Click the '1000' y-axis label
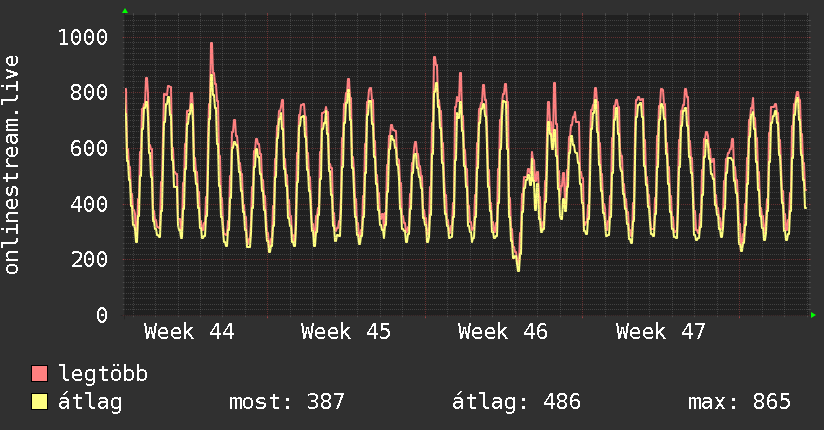The height and width of the screenshot is (430, 824). (x=83, y=37)
